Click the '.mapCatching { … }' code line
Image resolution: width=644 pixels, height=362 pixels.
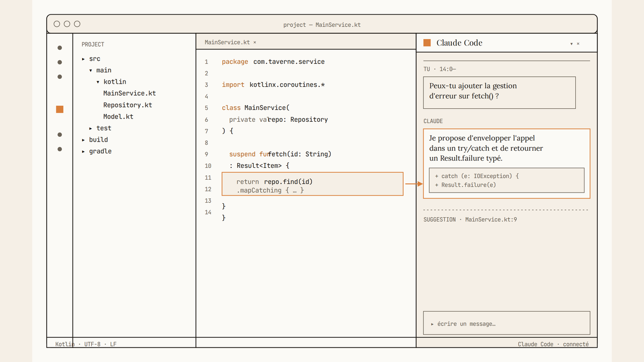tap(270, 190)
